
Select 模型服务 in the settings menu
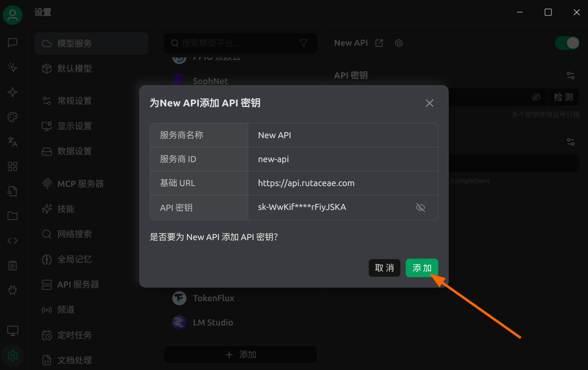tap(91, 43)
